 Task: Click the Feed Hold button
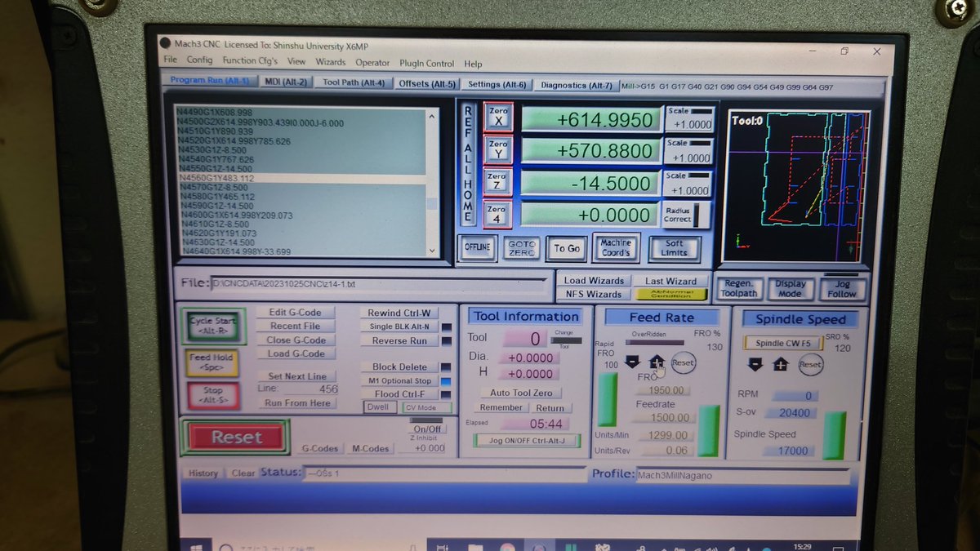click(x=212, y=362)
